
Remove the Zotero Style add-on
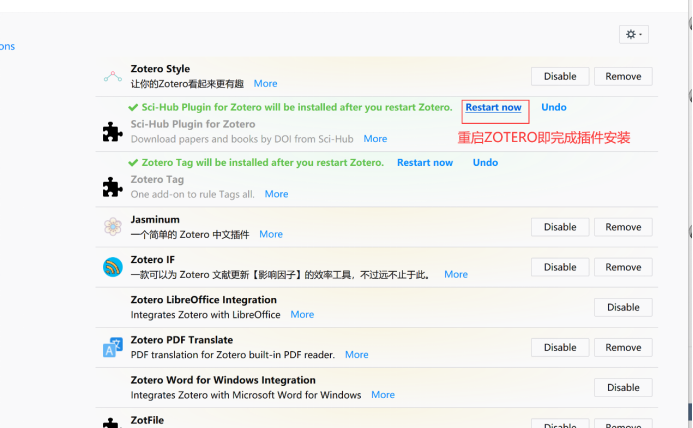(623, 76)
